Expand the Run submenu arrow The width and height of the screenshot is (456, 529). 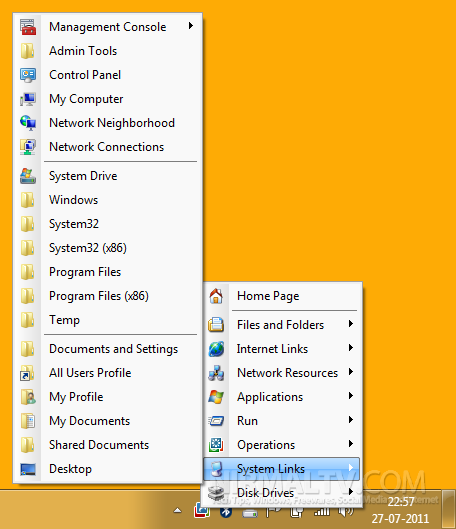[x=351, y=420]
